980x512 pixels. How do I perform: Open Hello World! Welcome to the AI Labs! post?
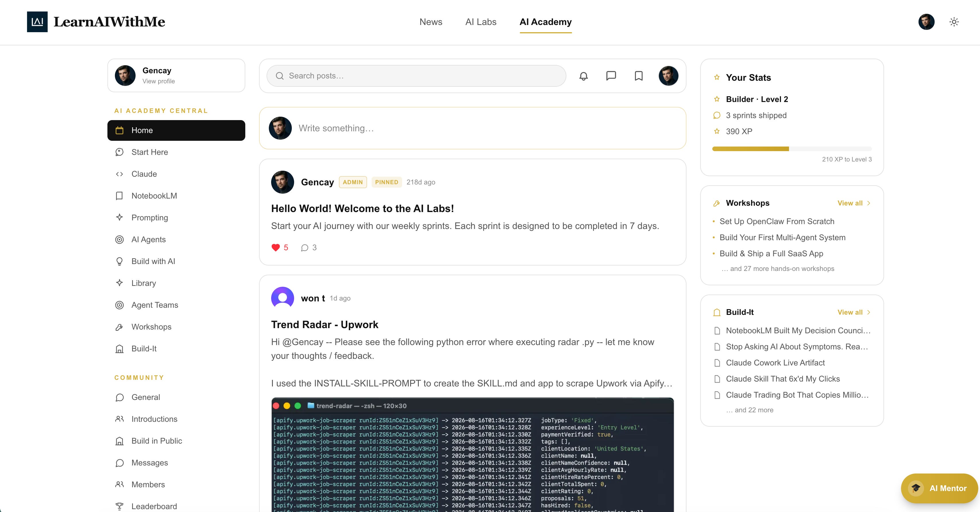(x=362, y=208)
